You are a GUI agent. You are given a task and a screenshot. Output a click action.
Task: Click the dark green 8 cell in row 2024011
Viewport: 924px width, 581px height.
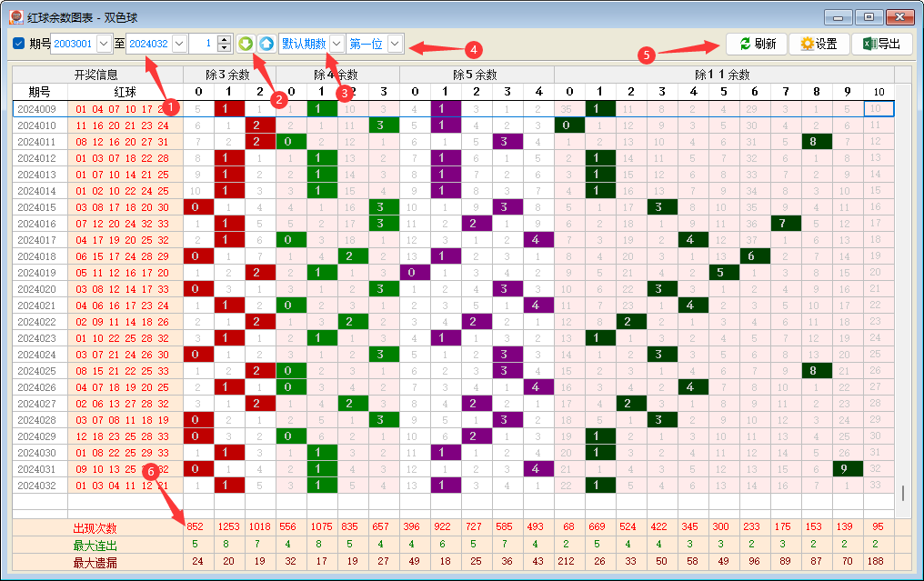817,142
